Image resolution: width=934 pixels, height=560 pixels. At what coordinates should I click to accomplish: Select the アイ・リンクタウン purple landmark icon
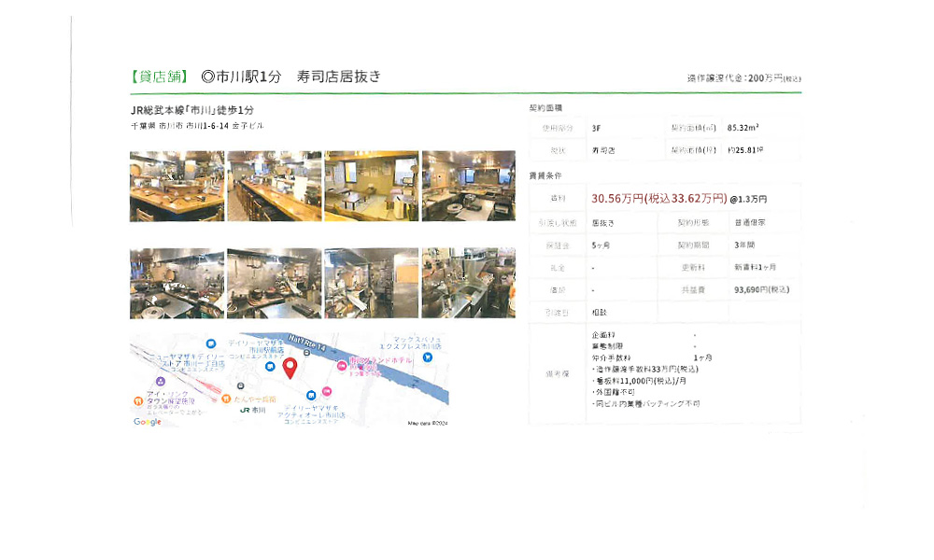(160, 382)
